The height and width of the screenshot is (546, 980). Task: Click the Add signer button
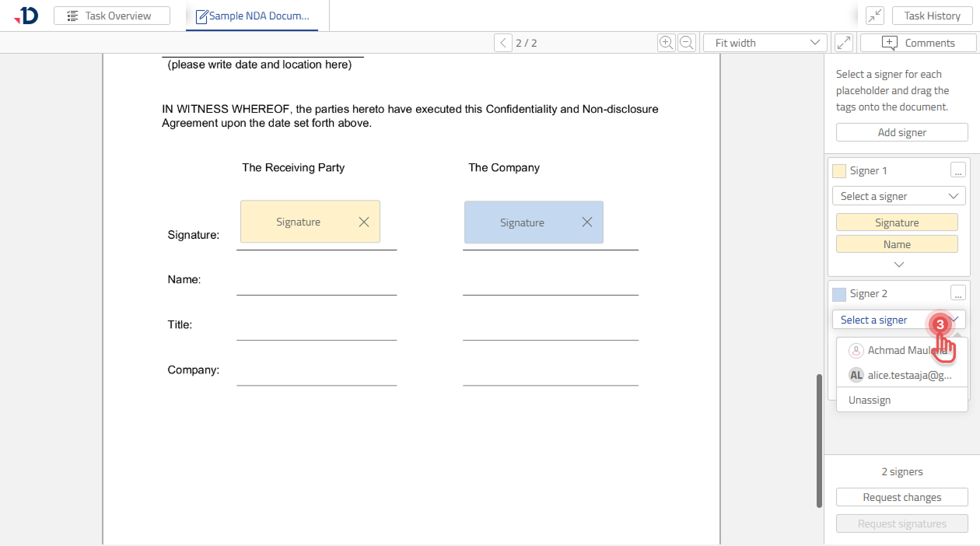click(x=901, y=132)
